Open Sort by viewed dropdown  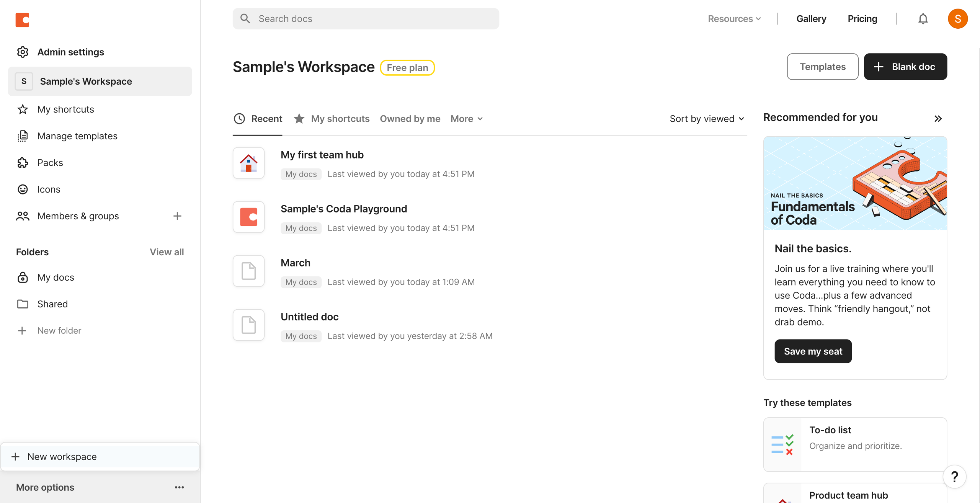(x=707, y=119)
